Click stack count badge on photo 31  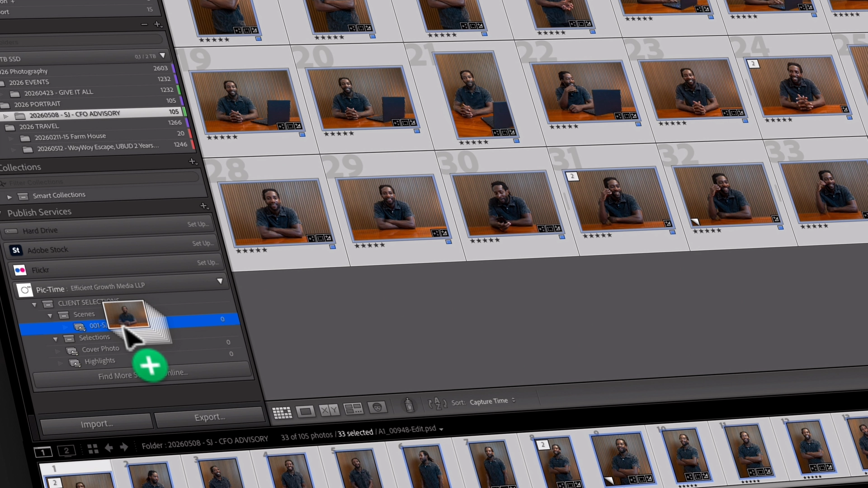pos(572,176)
